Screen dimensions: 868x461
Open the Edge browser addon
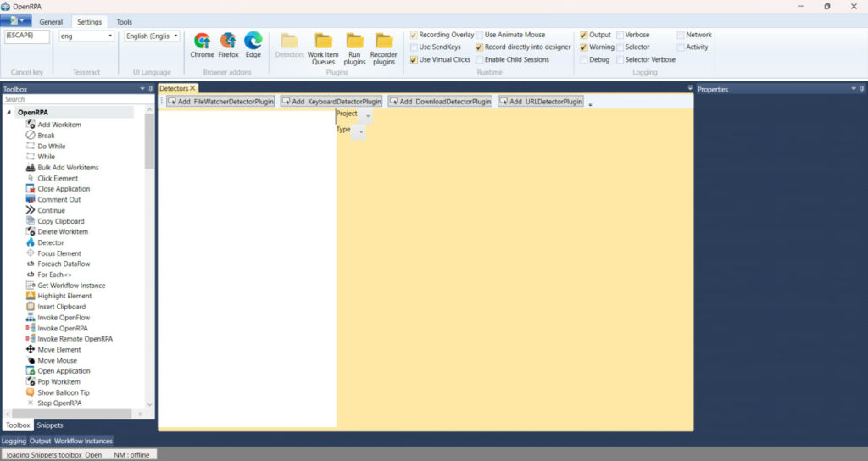(x=253, y=45)
